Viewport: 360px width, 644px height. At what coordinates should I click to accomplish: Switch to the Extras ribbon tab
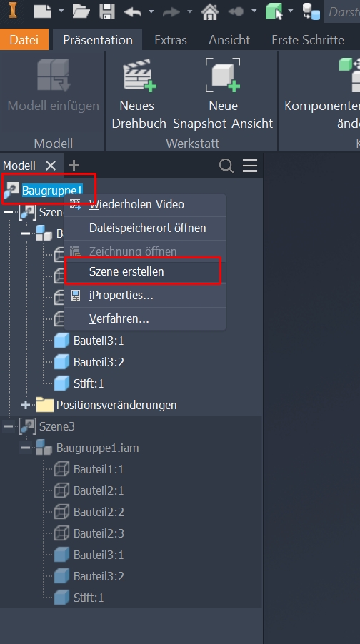pos(171,40)
